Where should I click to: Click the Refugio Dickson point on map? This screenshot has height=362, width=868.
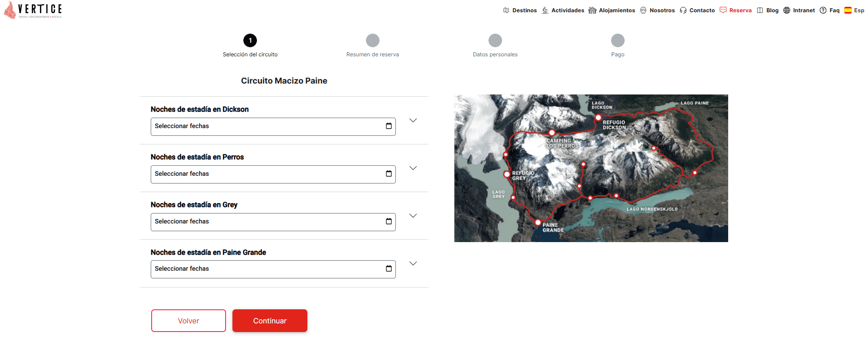(x=598, y=118)
